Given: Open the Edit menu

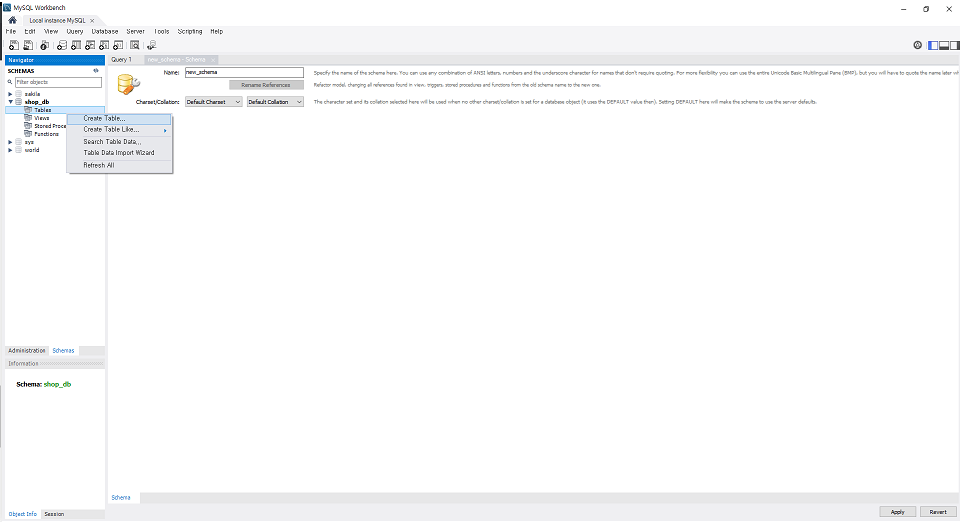Looking at the screenshot, I should (30, 31).
